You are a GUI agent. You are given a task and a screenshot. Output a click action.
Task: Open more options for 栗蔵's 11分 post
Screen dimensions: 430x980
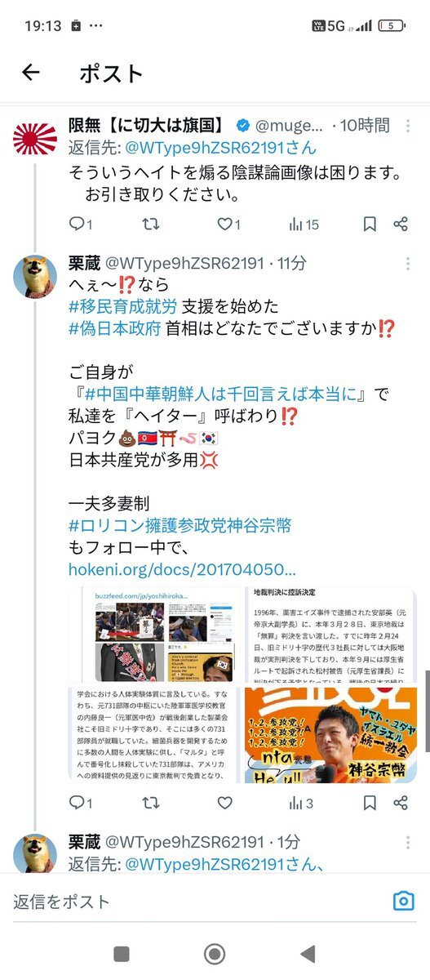coord(408,264)
